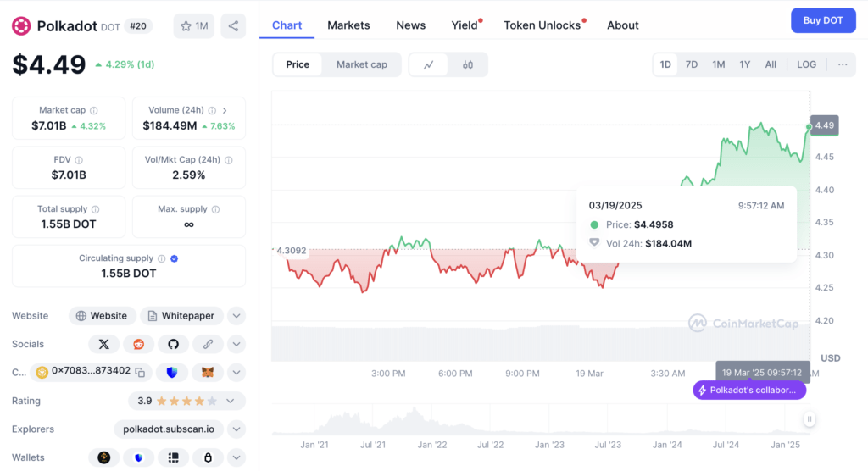
Task: Set chart range to 1D
Action: tap(665, 64)
